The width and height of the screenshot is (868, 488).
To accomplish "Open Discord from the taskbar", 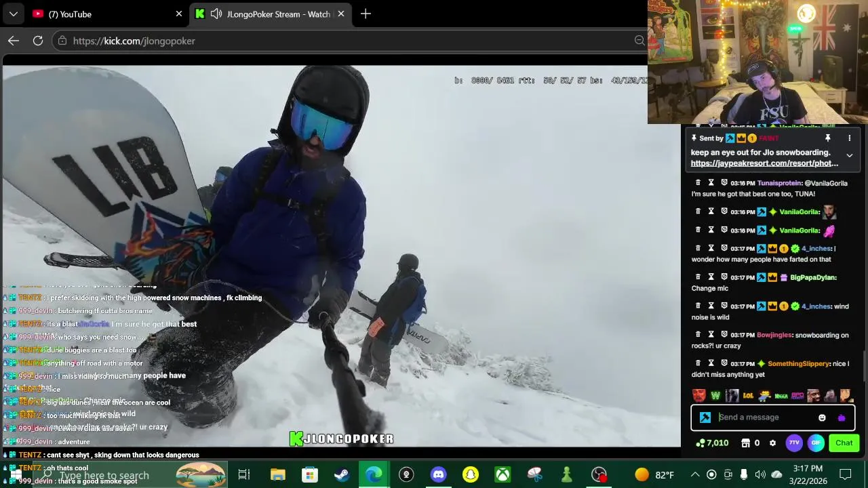I will pos(439,474).
